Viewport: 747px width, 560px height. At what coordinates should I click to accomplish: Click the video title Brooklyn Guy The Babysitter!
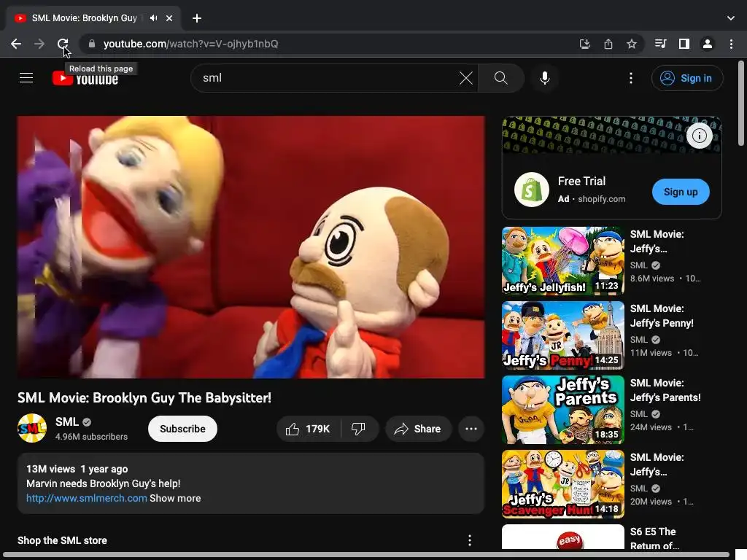144,397
